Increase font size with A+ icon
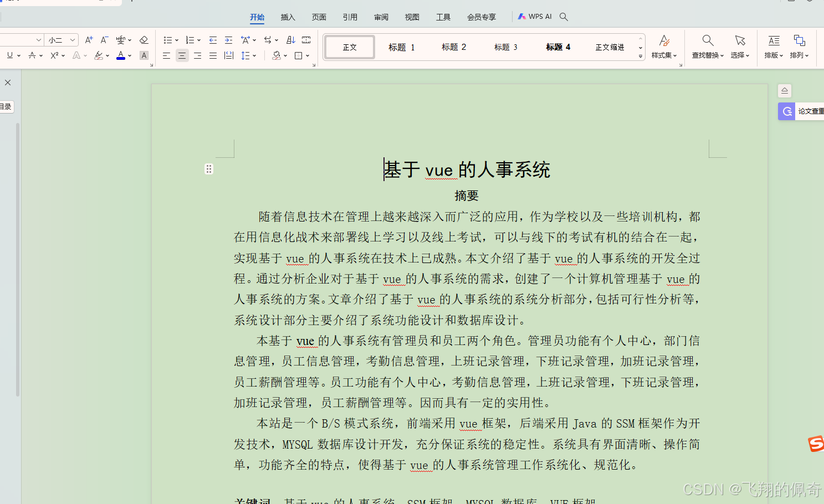Screen dimensions: 824x504 click(89, 40)
